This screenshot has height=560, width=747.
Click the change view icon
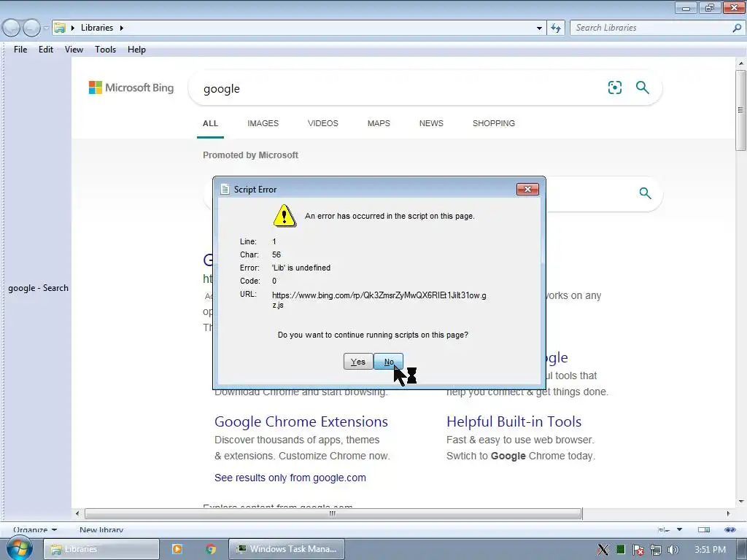point(664,529)
